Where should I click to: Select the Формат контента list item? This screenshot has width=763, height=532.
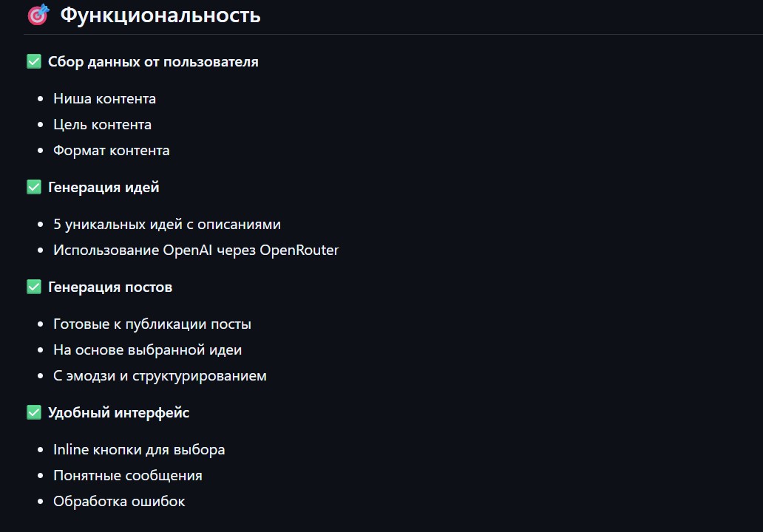(112, 150)
